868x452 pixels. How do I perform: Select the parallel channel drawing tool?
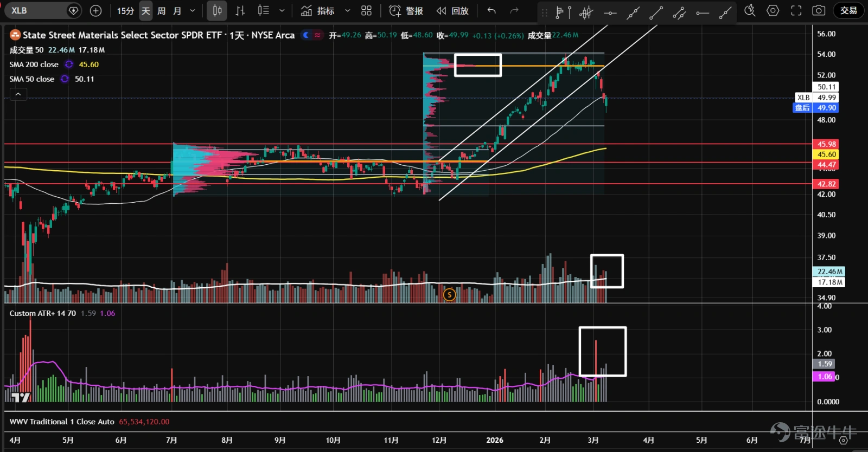(679, 12)
